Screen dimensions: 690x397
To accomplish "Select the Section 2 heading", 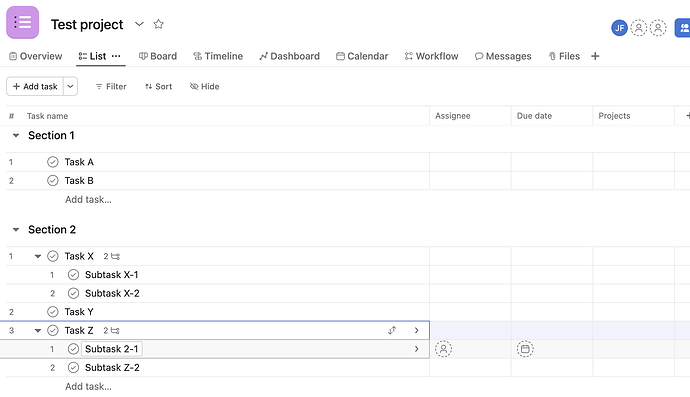I will (52, 230).
